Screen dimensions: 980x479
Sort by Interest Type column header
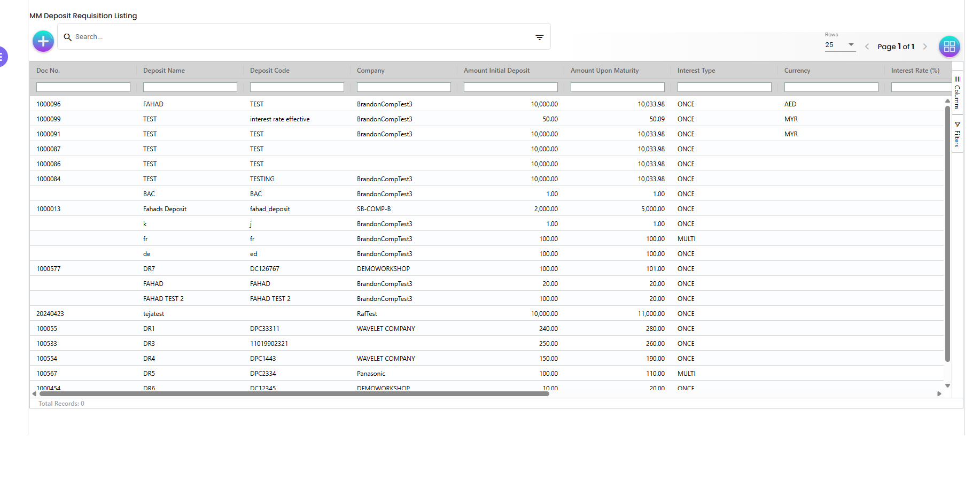[696, 71]
